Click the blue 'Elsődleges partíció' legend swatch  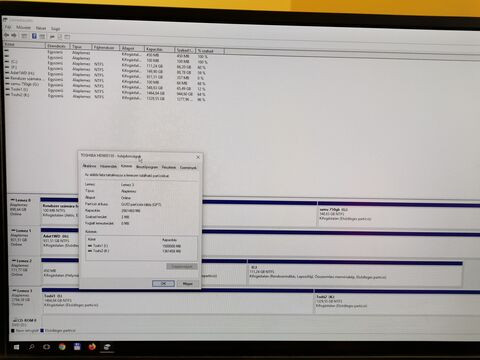pos(42,331)
